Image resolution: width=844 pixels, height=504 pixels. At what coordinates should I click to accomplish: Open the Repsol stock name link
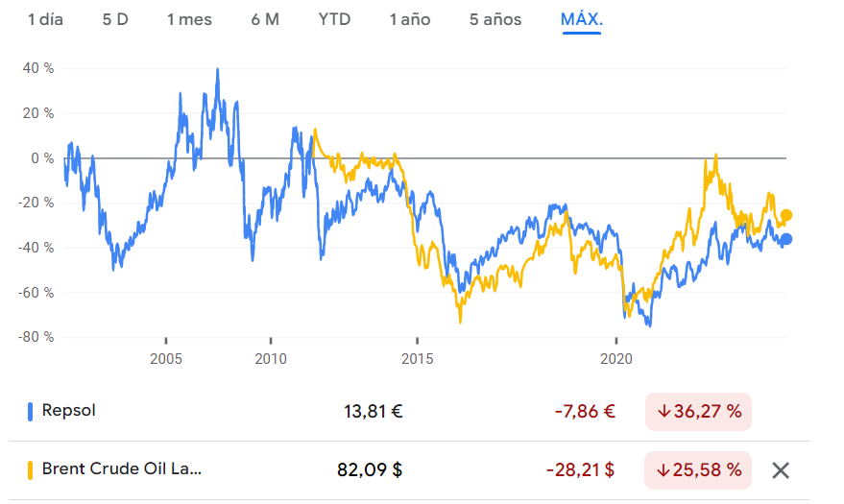(68, 411)
